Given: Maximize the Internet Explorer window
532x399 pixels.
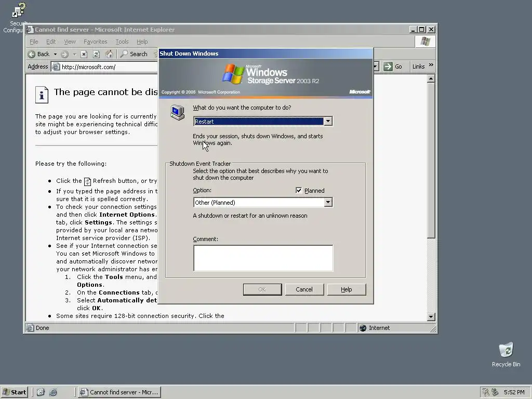Looking at the screenshot, I should pos(421,30).
